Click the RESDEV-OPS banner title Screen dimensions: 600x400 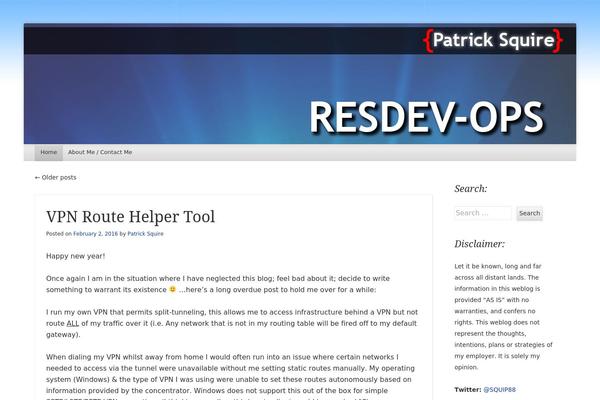[426, 117]
